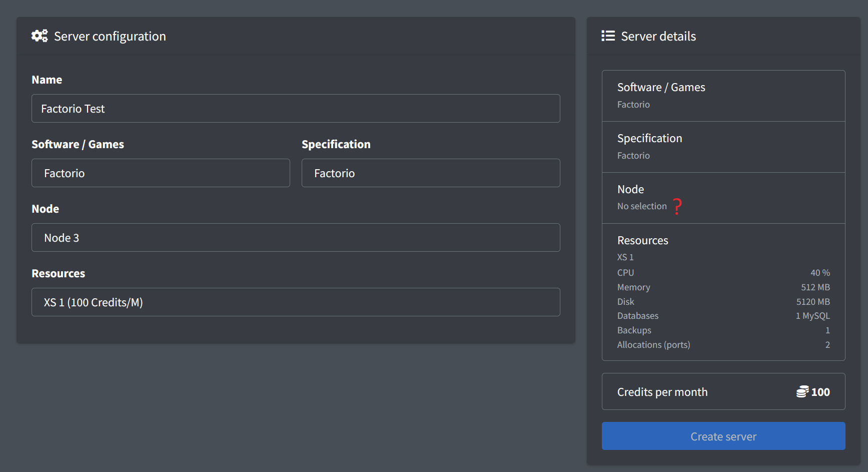Click the Create server button

723,436
